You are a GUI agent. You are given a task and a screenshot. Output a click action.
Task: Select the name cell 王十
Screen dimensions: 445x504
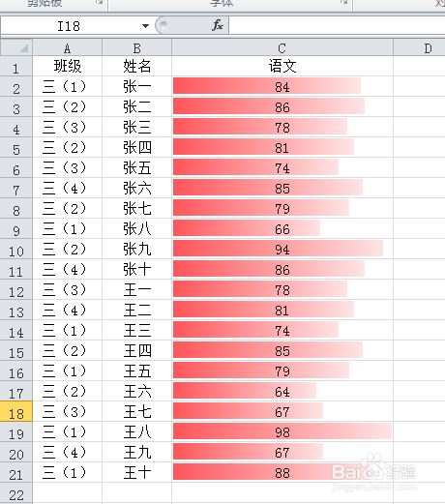coord(137,473)
